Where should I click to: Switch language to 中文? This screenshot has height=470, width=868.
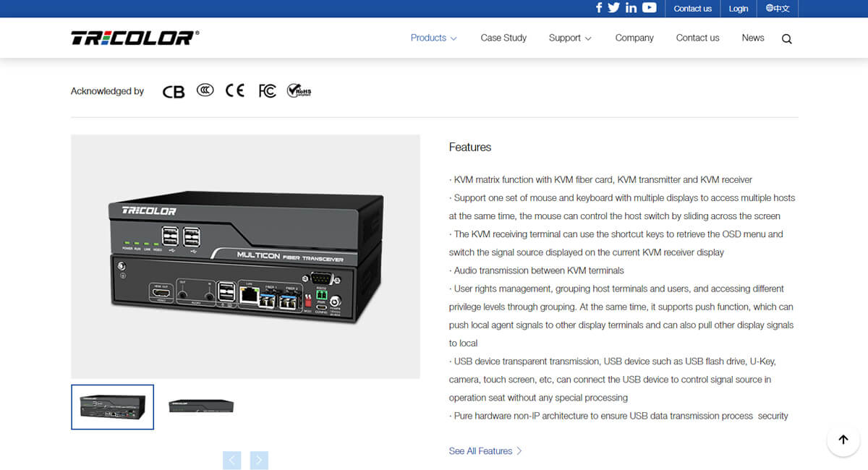pos(778,9)
